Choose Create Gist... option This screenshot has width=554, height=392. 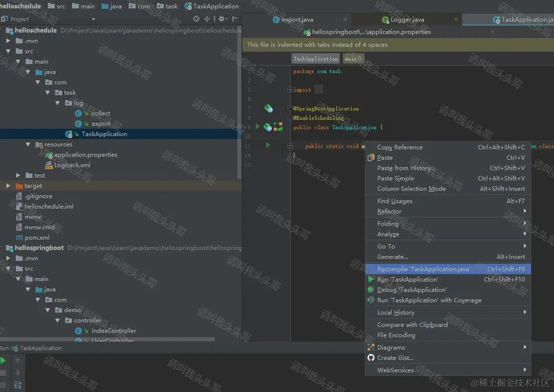447,358
